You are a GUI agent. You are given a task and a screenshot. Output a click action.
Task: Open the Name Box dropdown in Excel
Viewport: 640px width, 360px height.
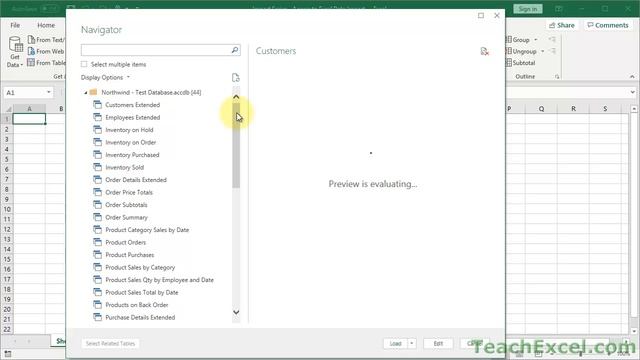click(49, 92)
